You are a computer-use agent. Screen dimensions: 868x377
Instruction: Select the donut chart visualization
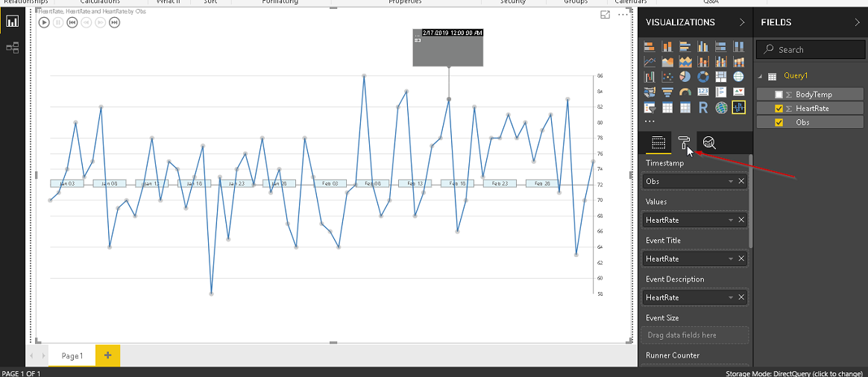click(703, 77)
